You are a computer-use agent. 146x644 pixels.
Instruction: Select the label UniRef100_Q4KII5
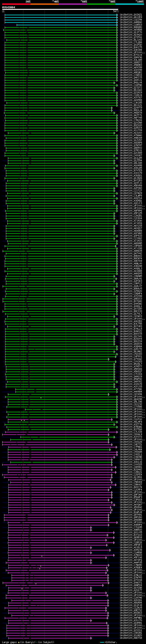point(131,77)
